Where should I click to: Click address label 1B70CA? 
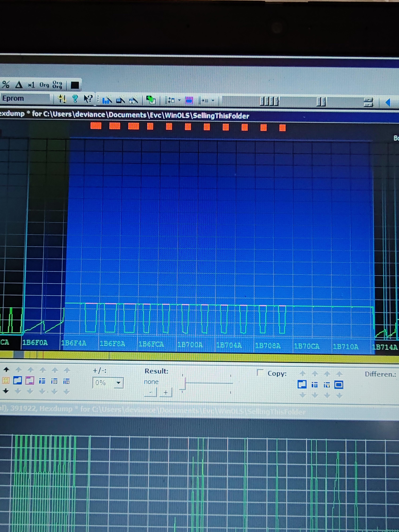pyautogui.click(x=307, y=346)
